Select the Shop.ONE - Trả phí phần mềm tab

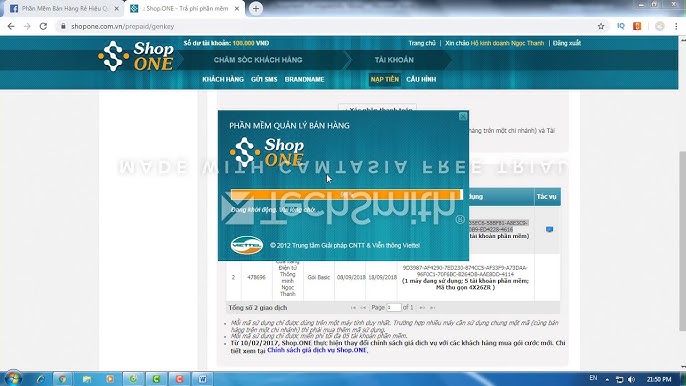tap(184, 8)
